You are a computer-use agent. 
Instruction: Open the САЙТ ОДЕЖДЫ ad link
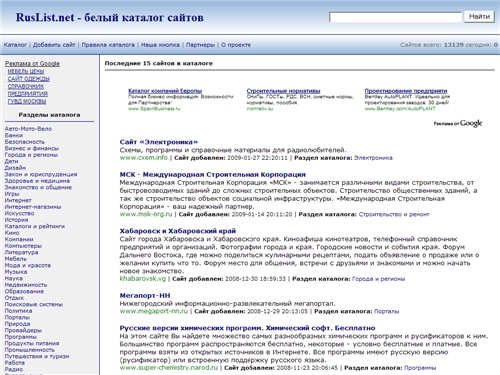(29, 79)
